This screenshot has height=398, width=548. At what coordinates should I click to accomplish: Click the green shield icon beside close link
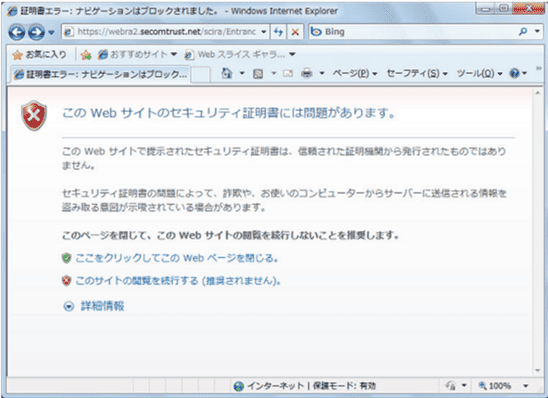coord(66,258)
